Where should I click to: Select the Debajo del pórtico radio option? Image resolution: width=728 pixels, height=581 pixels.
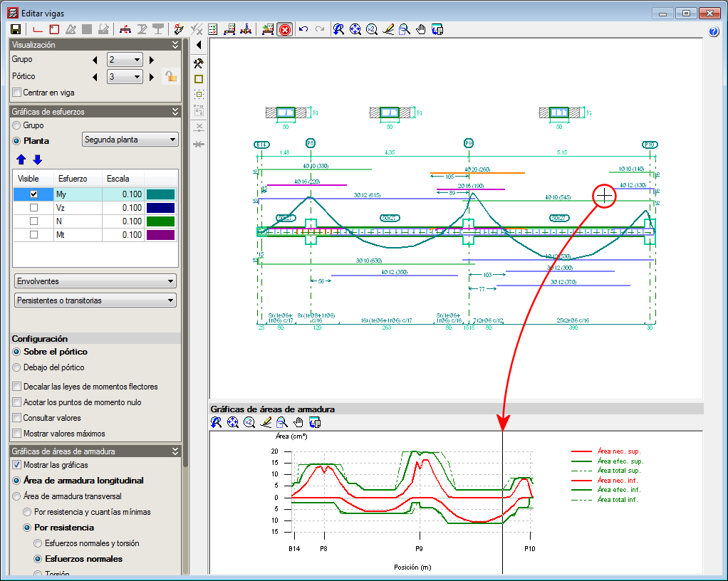(17, 367)
